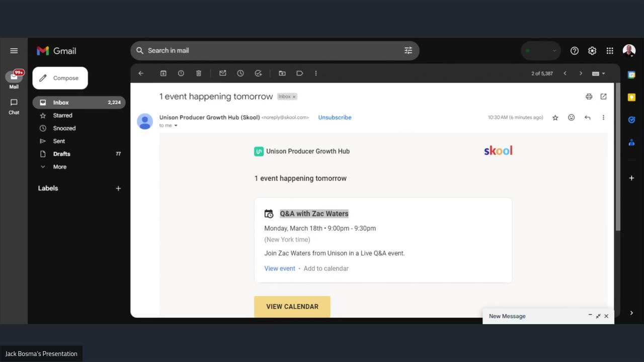Remove the Inbox label chip
Screen dimensions: 644x362
[x=294, y=97]
